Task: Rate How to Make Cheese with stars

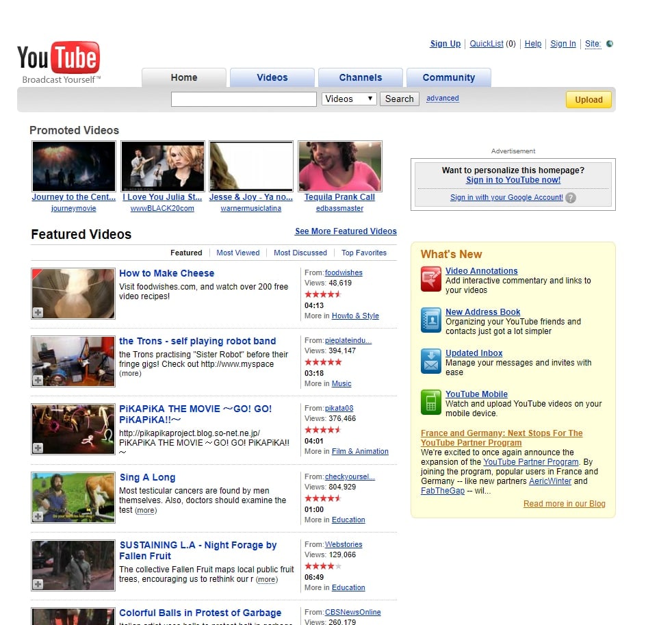Action: [323, 294]
